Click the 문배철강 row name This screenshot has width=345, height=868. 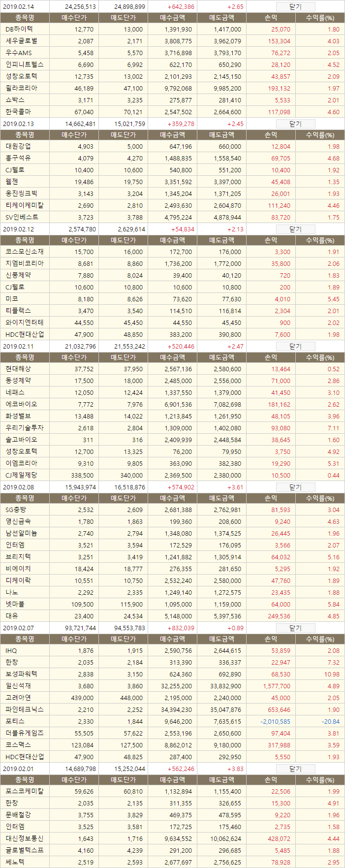tap(18, 815)
